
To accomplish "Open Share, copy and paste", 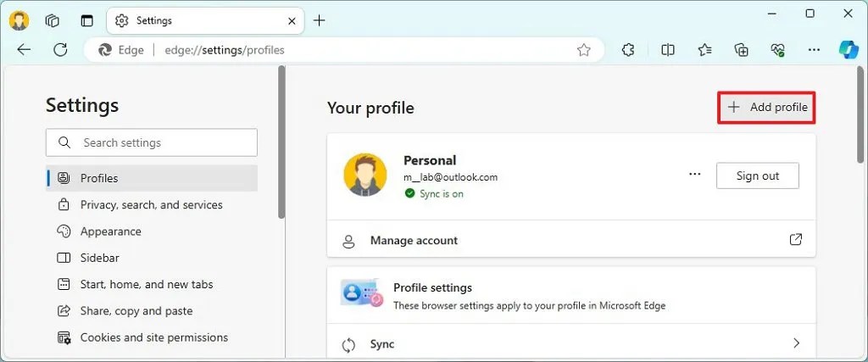I will [152, 311].
